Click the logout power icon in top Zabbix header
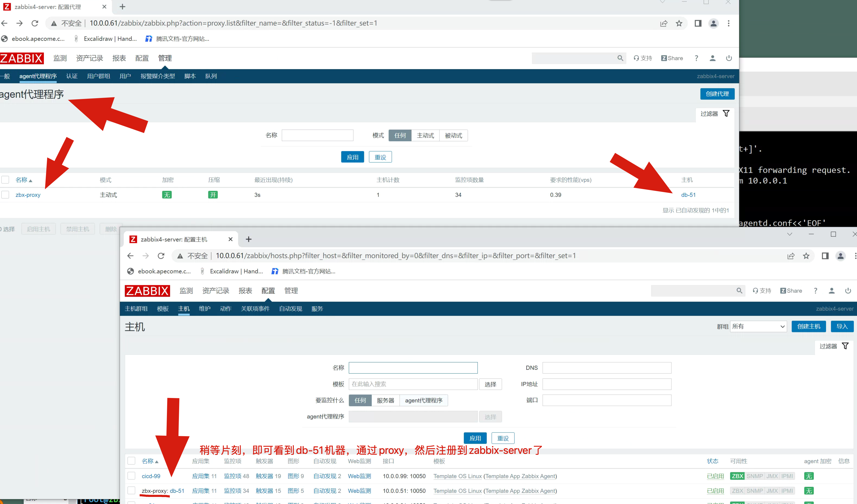857x504 pixels. (x=729, y=58)
